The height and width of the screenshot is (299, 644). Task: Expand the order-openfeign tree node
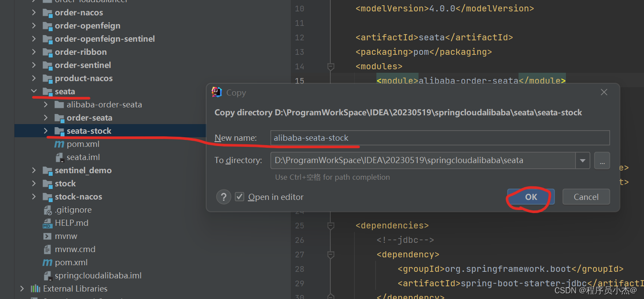34,26
